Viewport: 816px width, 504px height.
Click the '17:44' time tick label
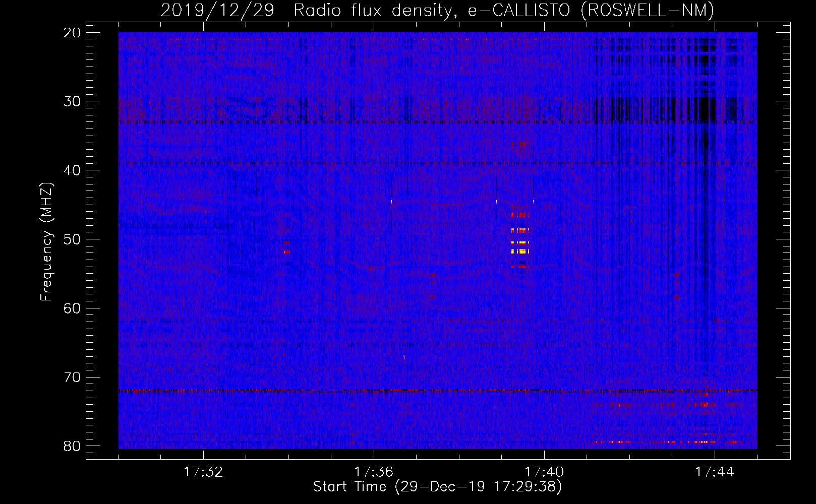(715, 472)
